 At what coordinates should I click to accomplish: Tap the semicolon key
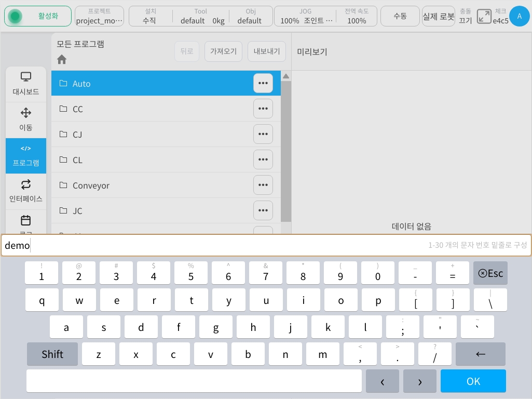(x=403, y=327)
